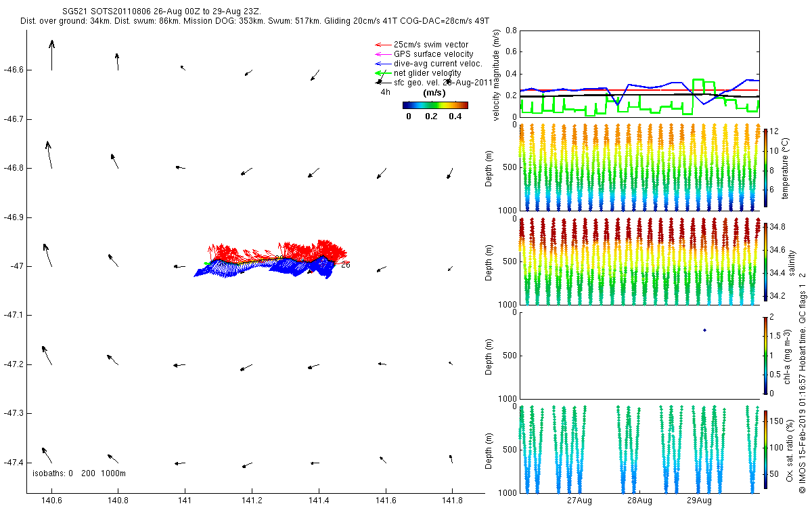Click the magenta GPS surface velocity legend arrow

coord(383,54)
